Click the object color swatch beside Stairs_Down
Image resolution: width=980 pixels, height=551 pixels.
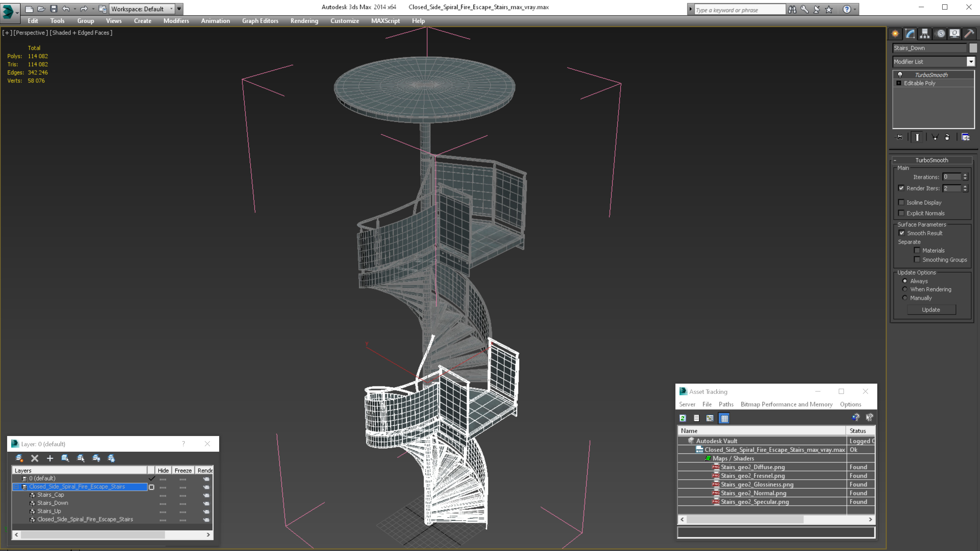tap(973, 48)
